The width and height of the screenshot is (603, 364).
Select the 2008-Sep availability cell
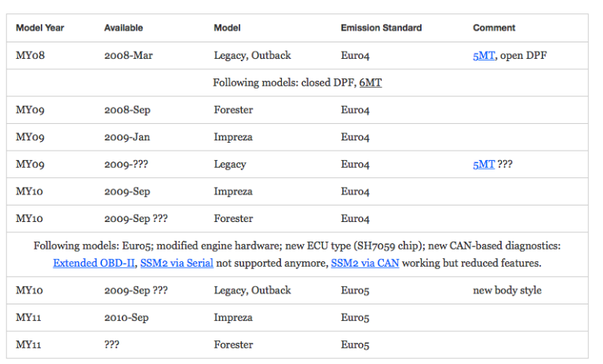(x=126, y=111)
